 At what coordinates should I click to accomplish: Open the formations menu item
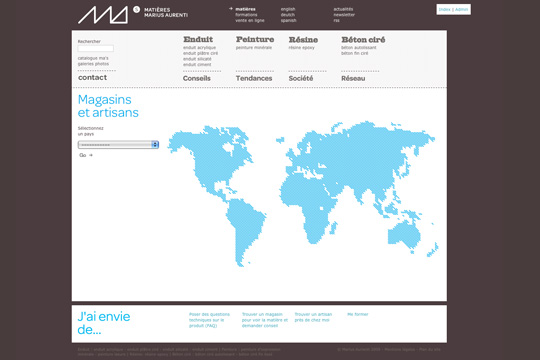(246, 15)
